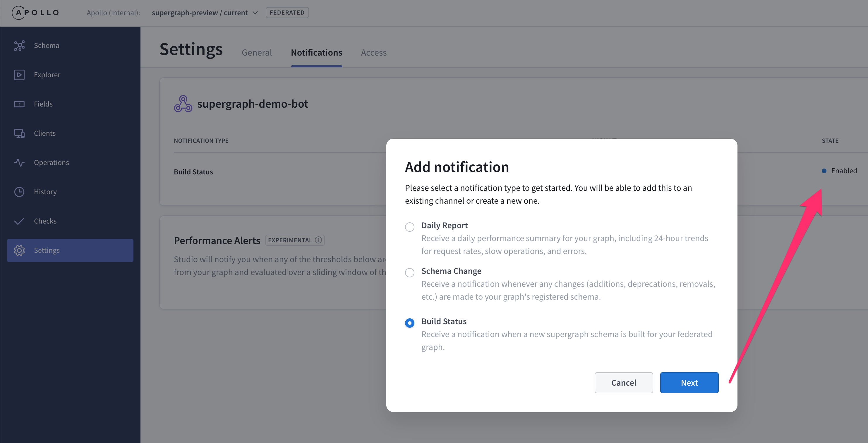Select the Build Status radio button
The width and height of the screenshot is (868, 443).
409,322
